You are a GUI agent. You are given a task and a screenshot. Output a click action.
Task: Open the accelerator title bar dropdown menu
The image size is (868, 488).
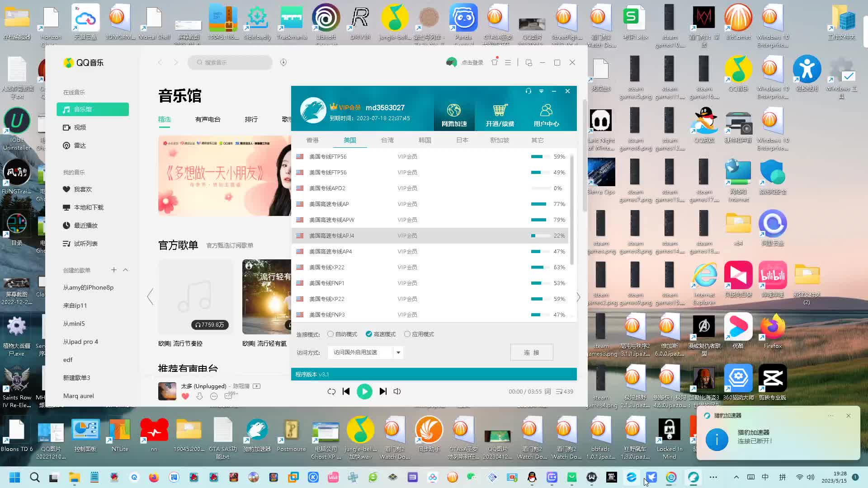pyautogui.click(x=541, y=91)
